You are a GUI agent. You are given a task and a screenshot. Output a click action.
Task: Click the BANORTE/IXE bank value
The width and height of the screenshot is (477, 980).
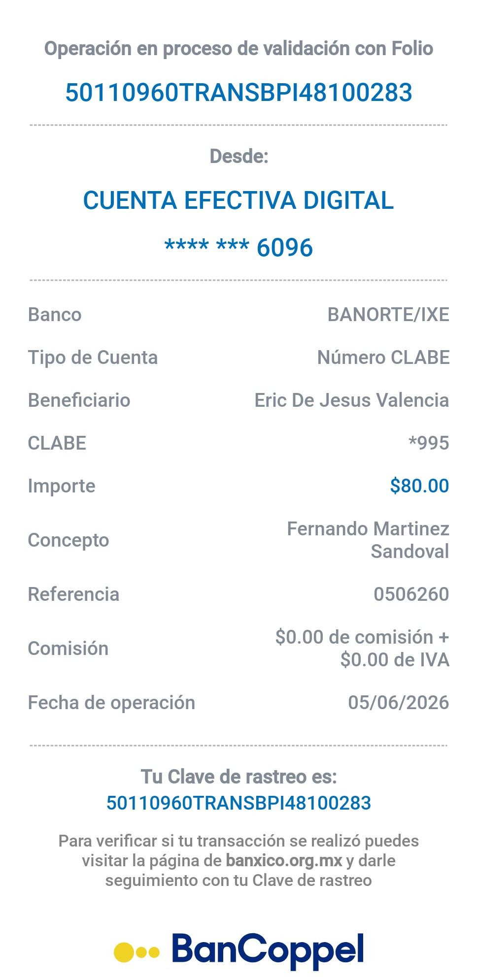pos(388,315)
